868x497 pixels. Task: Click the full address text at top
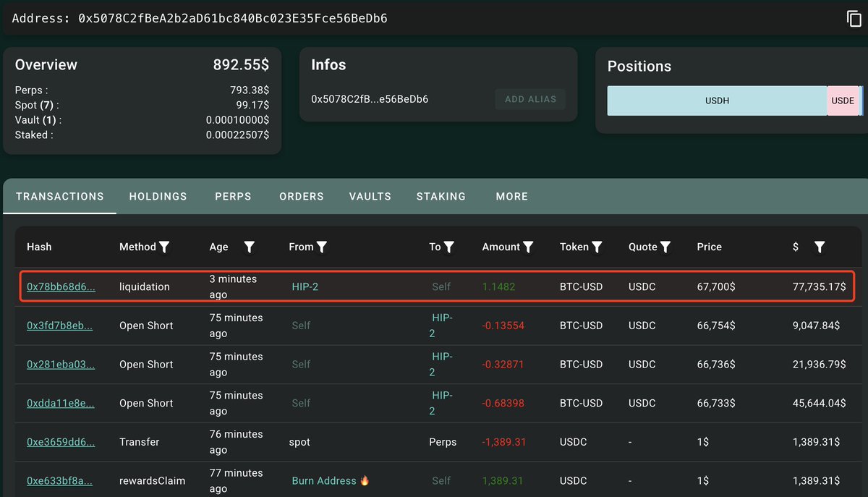pos(233,18)
